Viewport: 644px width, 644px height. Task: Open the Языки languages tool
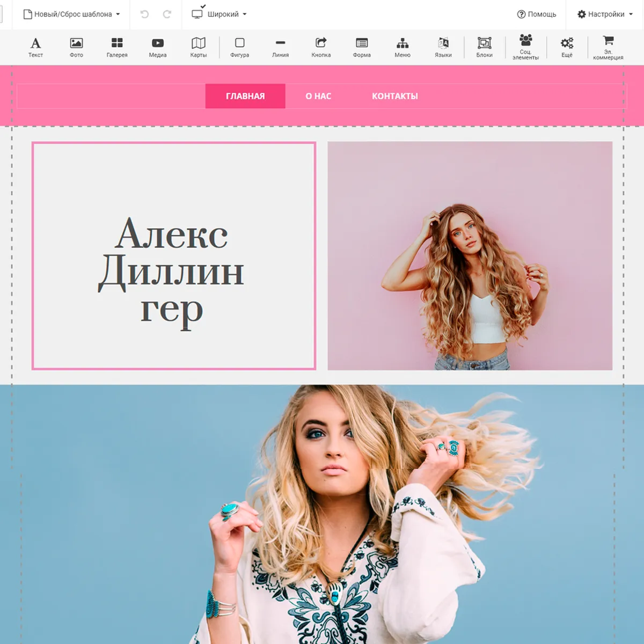(443, 47)
